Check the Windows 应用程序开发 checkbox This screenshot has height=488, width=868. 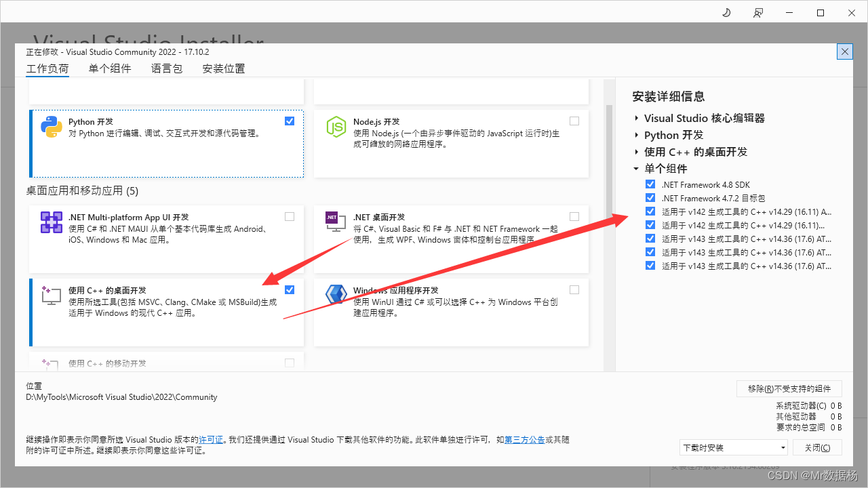pyautogui.click(x=574, y=290)
